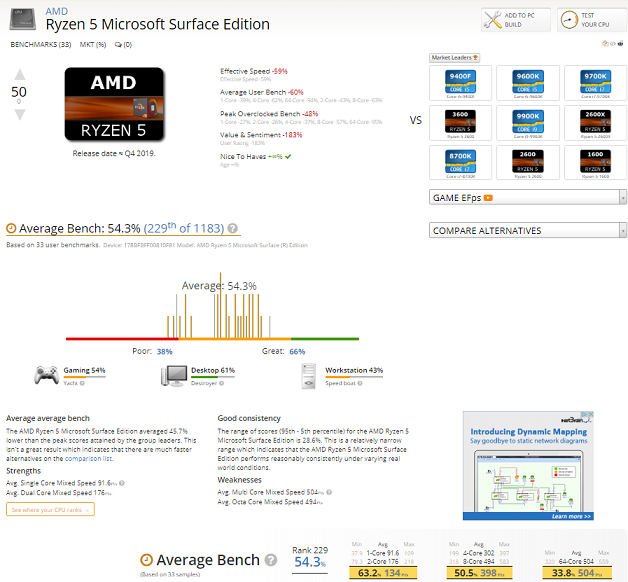Click the clock icon beside Average Bench 54.3%
Viewport: 628px width, 582px height.
[11, 228]
